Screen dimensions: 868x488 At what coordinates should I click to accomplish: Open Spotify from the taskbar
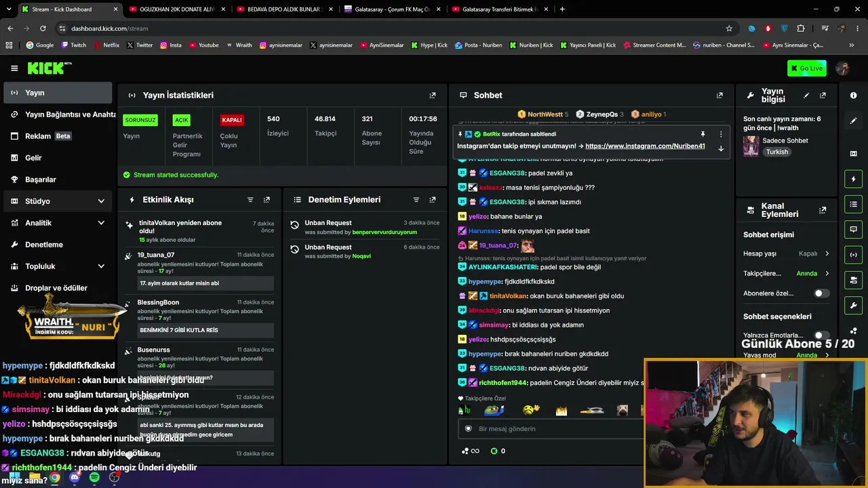(x=94, y=477)
